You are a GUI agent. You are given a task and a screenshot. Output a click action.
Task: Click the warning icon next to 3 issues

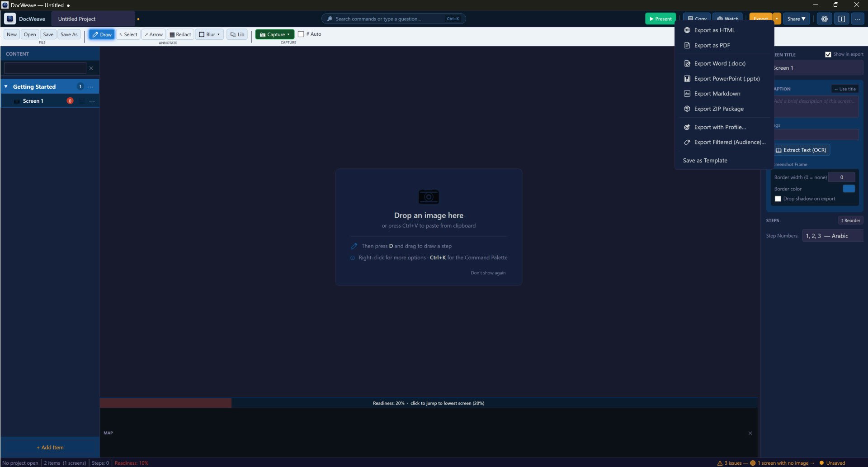coord(720,463)
